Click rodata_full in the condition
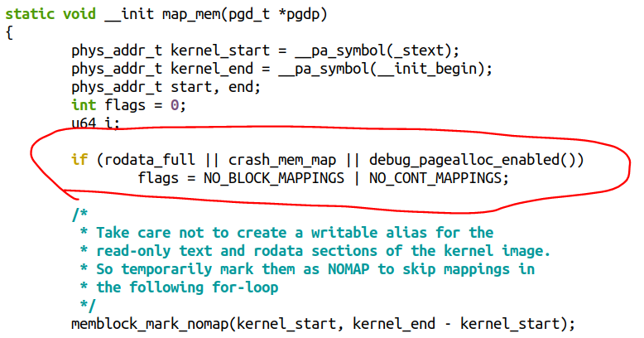This screenshot has height=338, width=644. tap(150, 160)
